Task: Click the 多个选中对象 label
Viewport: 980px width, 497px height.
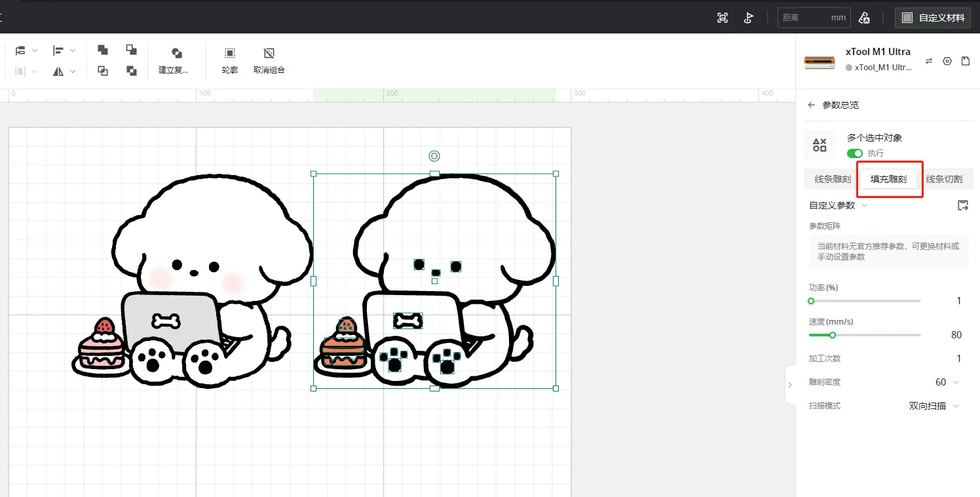Action: [875, 138]
